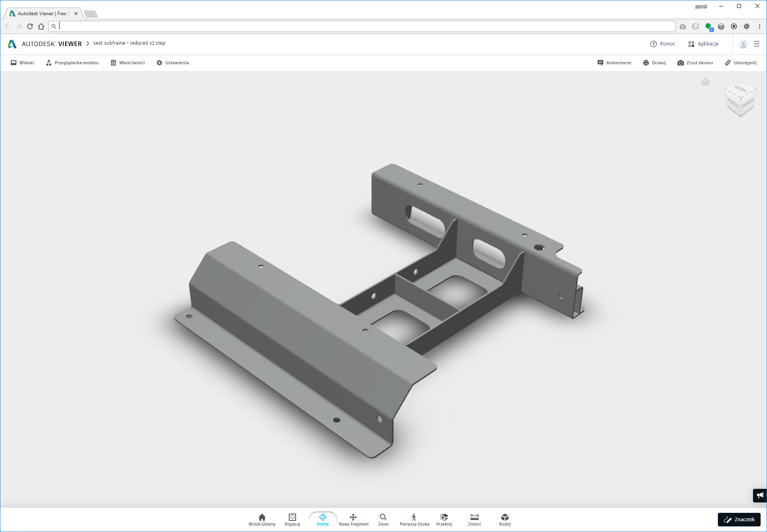767x532 pixels.
Task: Expand the Aplikacje apps menu
Action: pyautogui.click(x=703, y=44)
